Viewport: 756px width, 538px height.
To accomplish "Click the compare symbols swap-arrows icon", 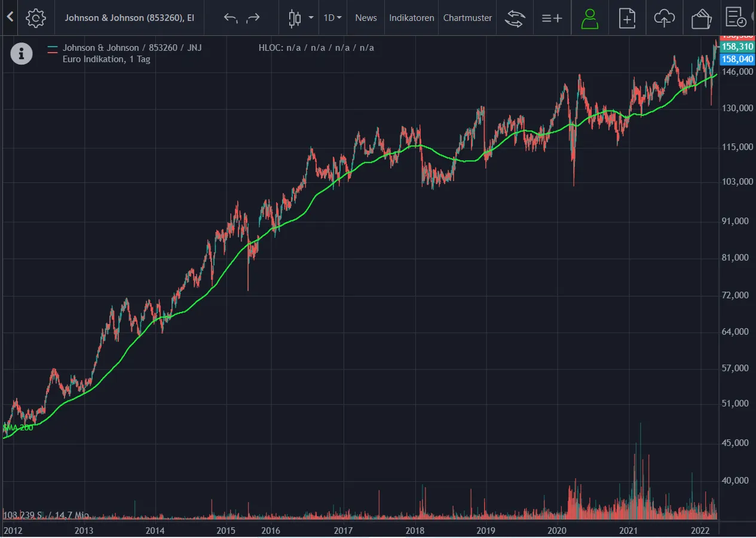I will coord(515,18).
